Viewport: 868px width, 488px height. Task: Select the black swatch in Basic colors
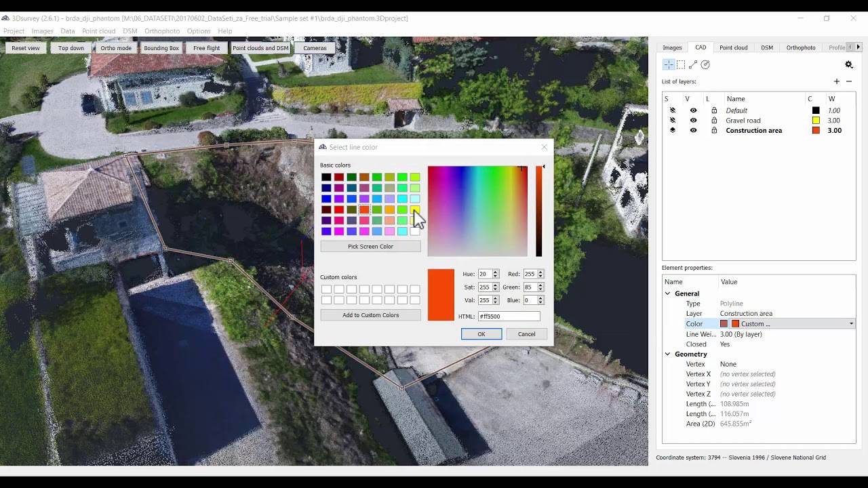(x=326, y=178)
